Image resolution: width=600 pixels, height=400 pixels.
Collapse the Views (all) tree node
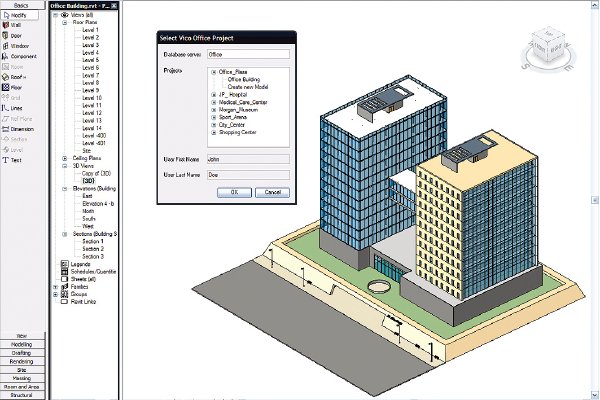[x=55, y=15]
